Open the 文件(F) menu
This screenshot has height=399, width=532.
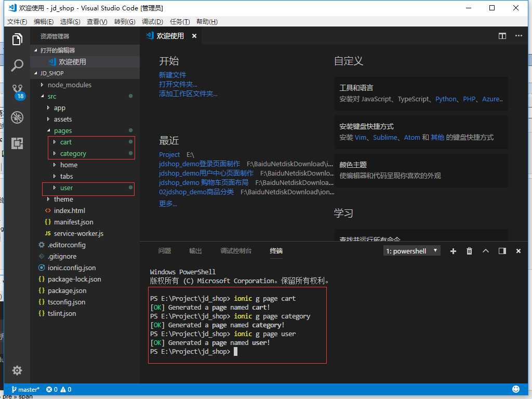click(x=17, y=22)
